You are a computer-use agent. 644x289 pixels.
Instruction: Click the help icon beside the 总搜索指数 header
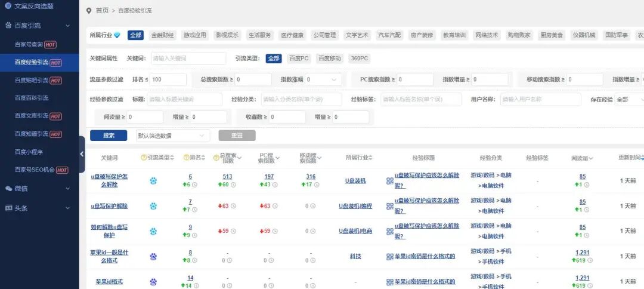pyautogui.click(x=216, y=158)
